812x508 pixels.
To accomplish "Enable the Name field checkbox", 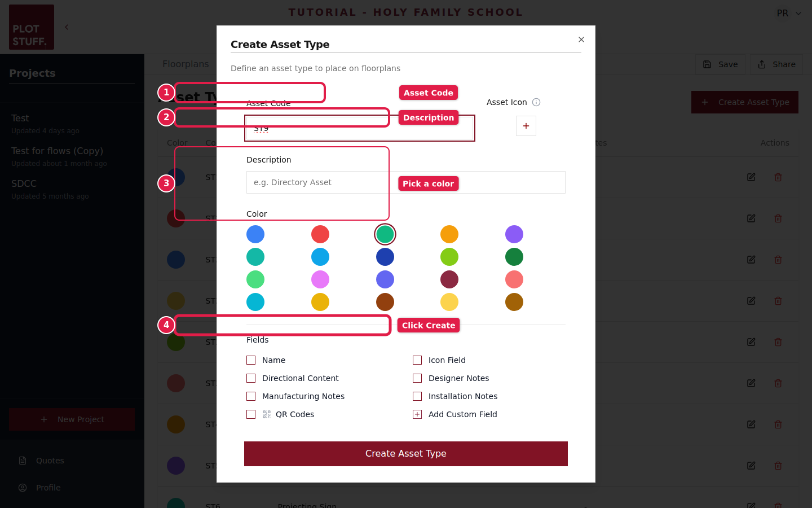I will [x=251, y=360].
